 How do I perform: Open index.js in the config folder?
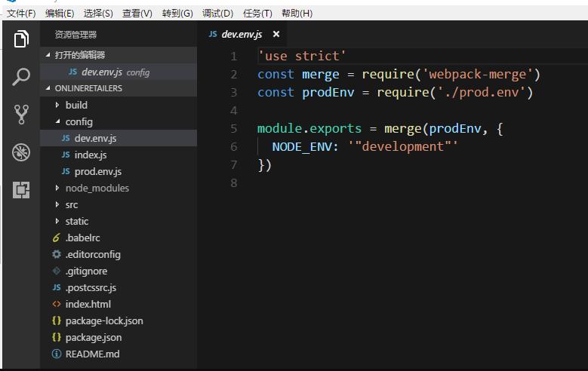click(119, 155)
